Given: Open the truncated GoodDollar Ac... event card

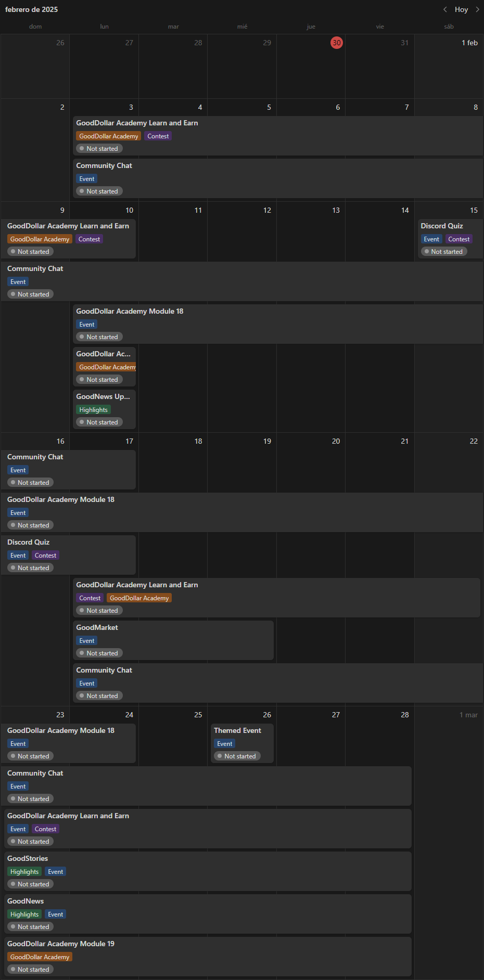Looking at the screenshot, I should pos(104,367).
